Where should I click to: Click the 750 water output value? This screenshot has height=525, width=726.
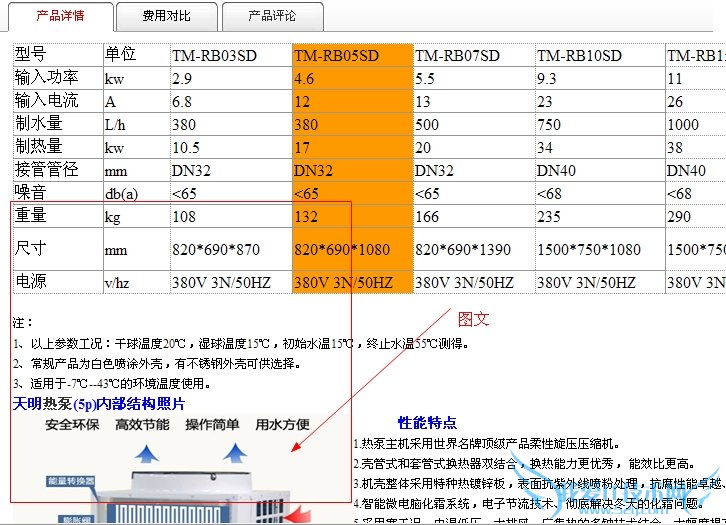pyautogui.click(x=549, y=125)
